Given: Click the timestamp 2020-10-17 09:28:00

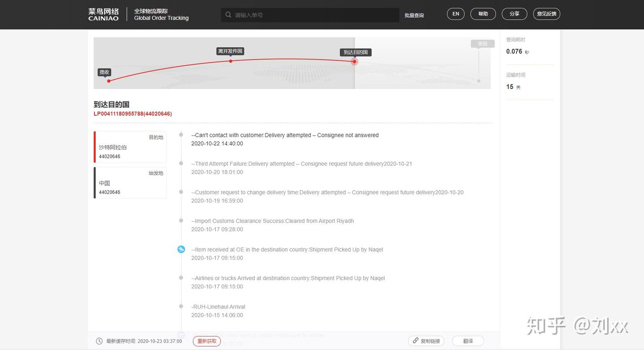Looking at the screenshot, I should tap(217, 229).
